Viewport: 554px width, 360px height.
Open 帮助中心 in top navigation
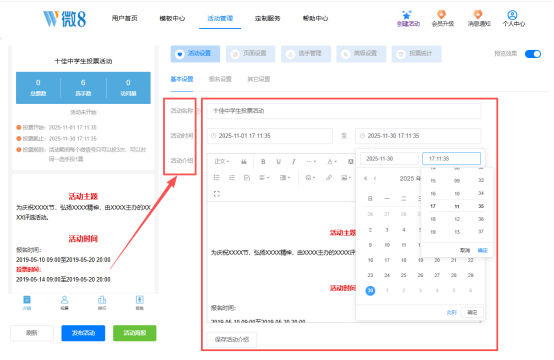click(315, 18)
